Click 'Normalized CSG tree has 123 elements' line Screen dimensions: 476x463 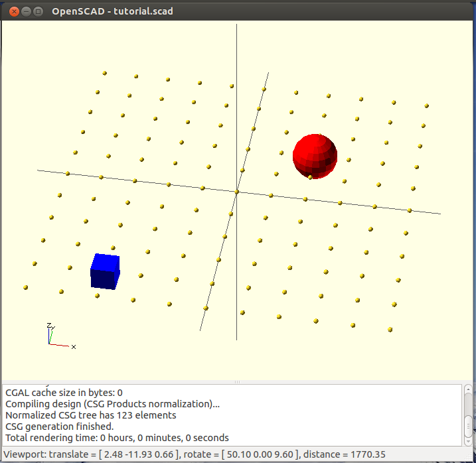[91, 415]
